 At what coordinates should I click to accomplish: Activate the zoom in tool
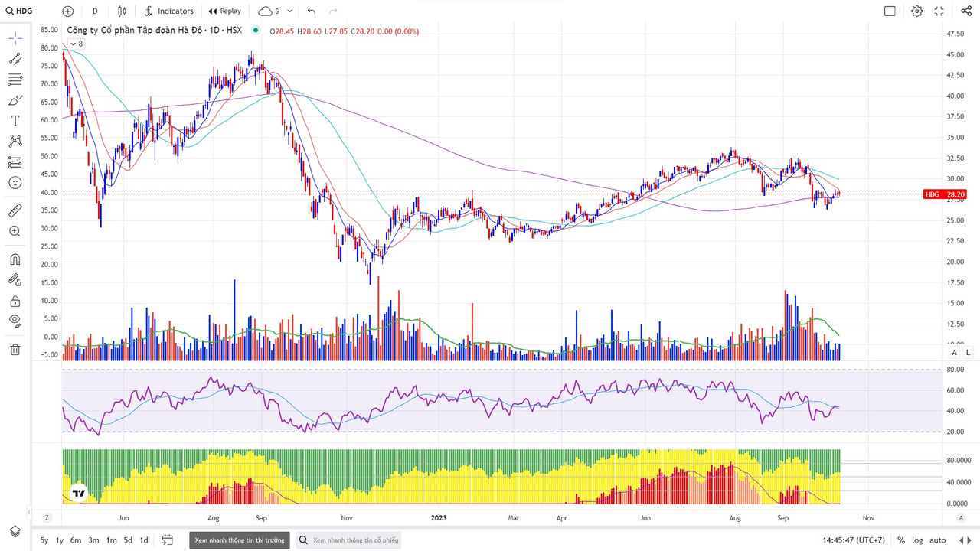[x=15, y=231]
